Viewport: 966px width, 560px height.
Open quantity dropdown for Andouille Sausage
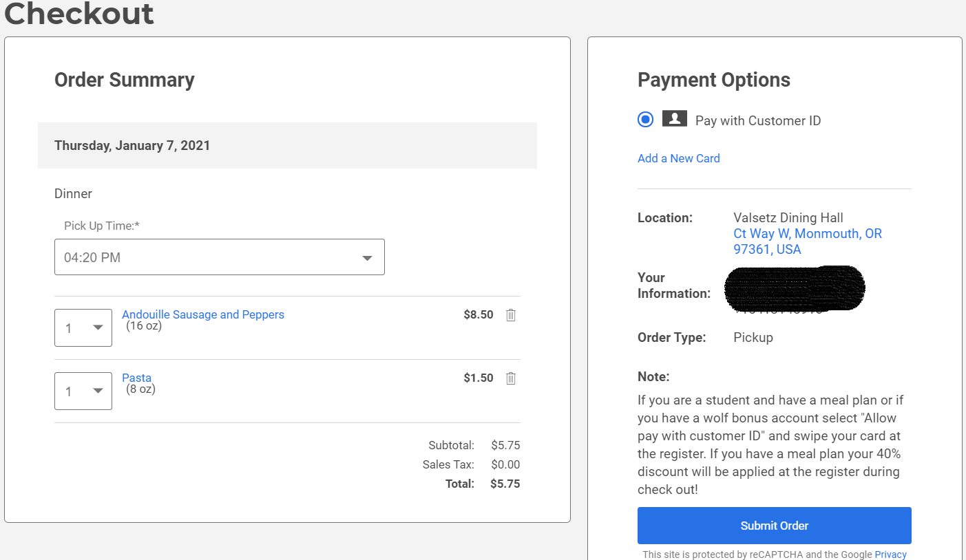tap(83, 327)
